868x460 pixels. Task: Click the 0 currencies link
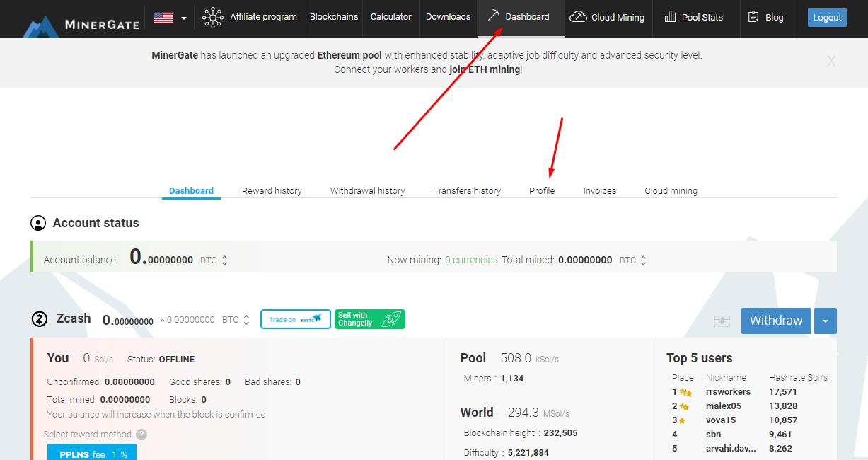(471, 260)
